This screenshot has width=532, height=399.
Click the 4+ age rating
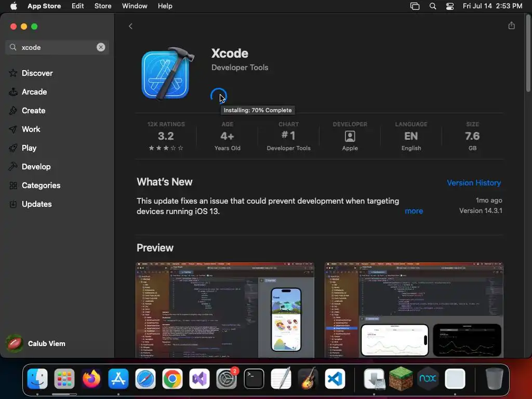coord(228,137)
